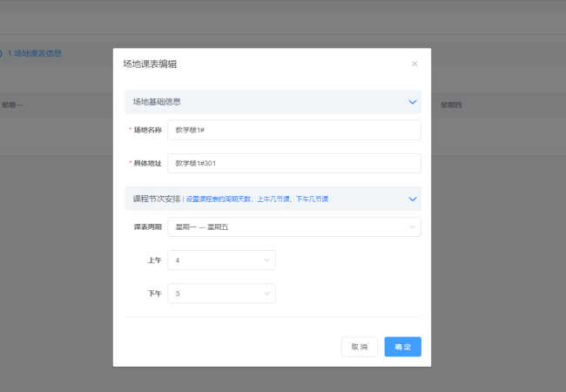
Task: Click the 上午 label
Action: coord(154,260)
